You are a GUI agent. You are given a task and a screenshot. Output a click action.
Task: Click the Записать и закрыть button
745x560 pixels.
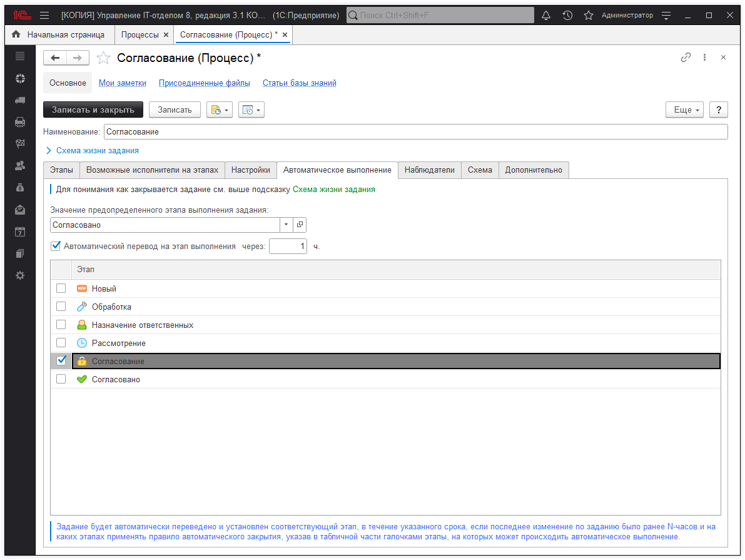pyautogui.click(x=93, y=110)
